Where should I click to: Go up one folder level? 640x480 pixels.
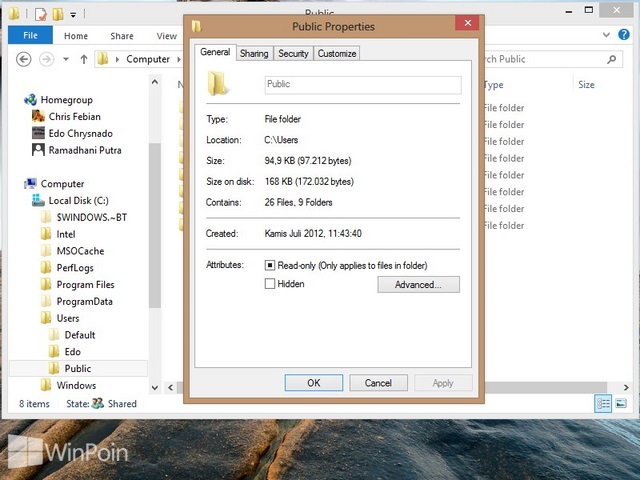tap(84, 60)
